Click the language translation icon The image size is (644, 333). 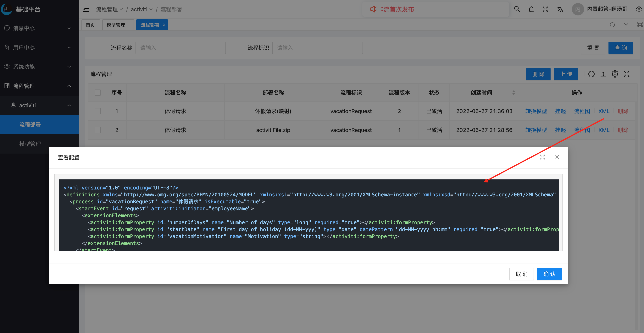pos(560,9)
